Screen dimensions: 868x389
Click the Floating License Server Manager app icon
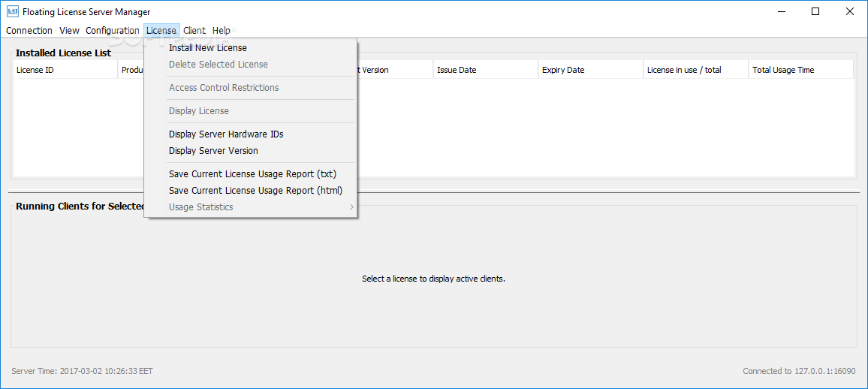click(x=13, y=11)
